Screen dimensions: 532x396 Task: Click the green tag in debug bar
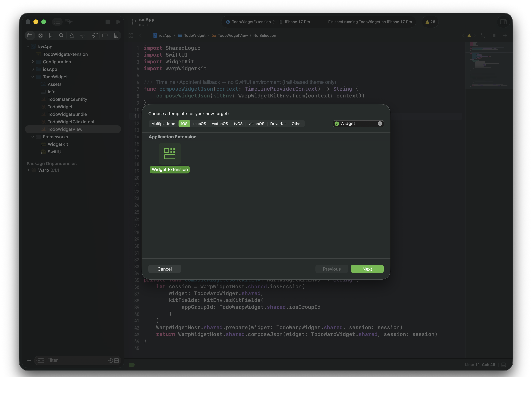coord(132,365)
